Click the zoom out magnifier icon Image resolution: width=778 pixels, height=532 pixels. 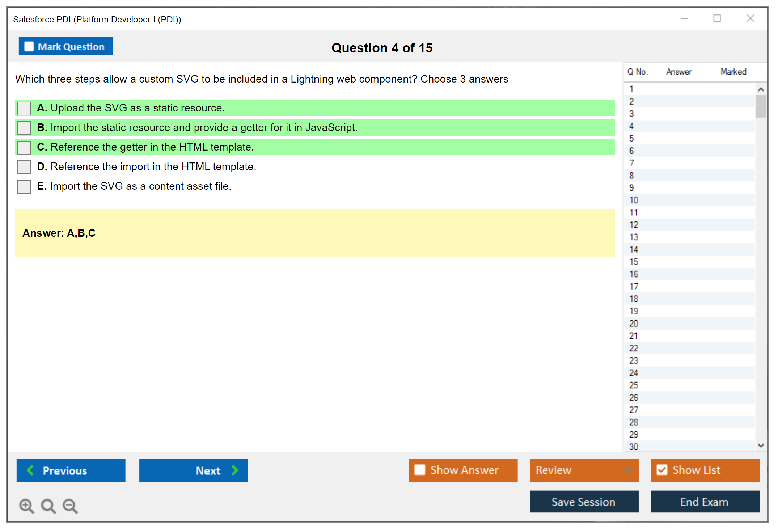[x=70, y=506]
